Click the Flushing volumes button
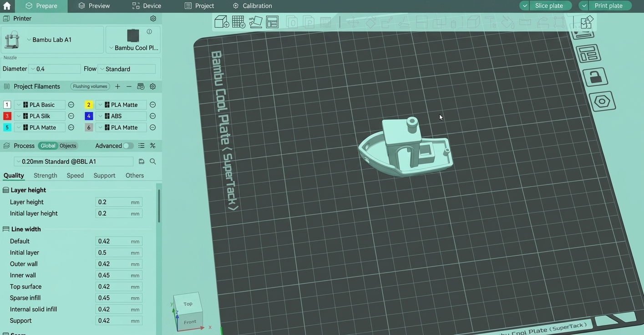 click(90, 86)
